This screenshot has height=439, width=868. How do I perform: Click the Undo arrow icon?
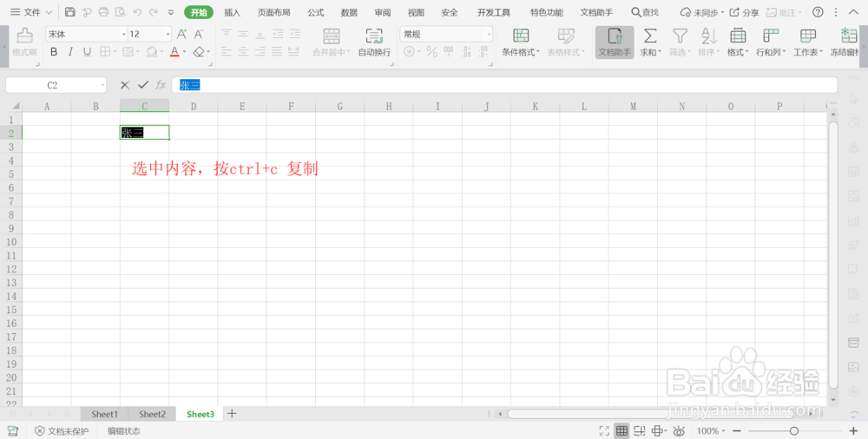tap(137, 12)
